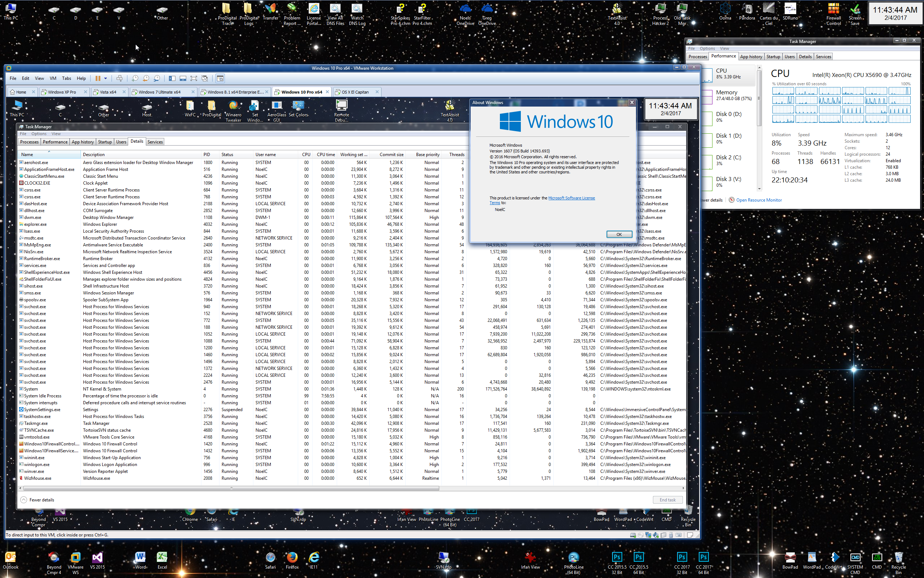
Task: Open the ProDigital Trace folder icon
Action: (x=227, y=14)
